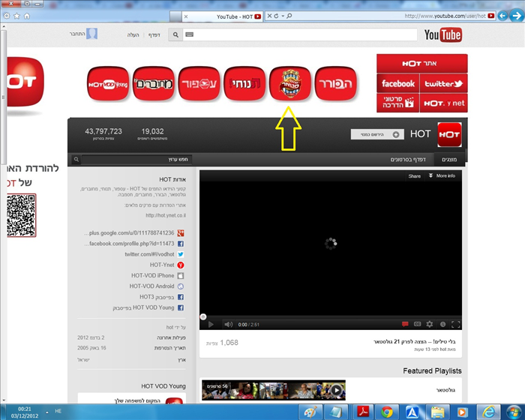Click the YouTube logo
Image resolution: width=525 pixels, height=420 pixels.
tap(443, 34)
